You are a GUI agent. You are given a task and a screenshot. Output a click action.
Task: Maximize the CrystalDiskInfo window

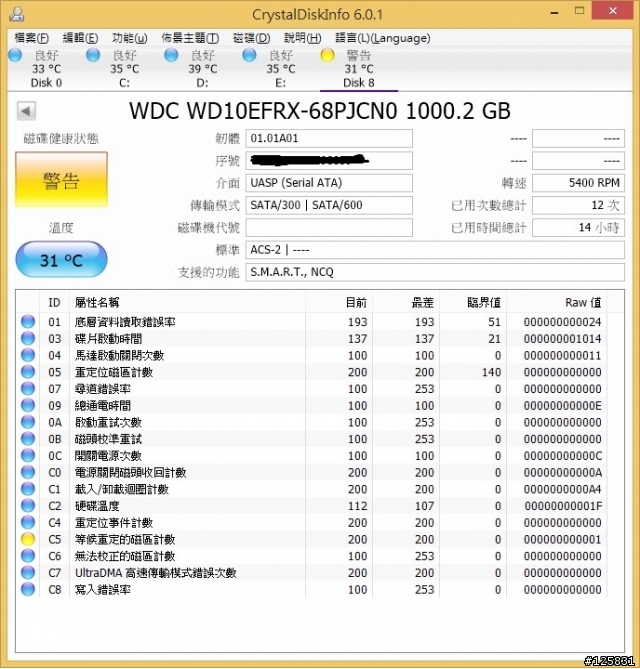pos(579,12)
